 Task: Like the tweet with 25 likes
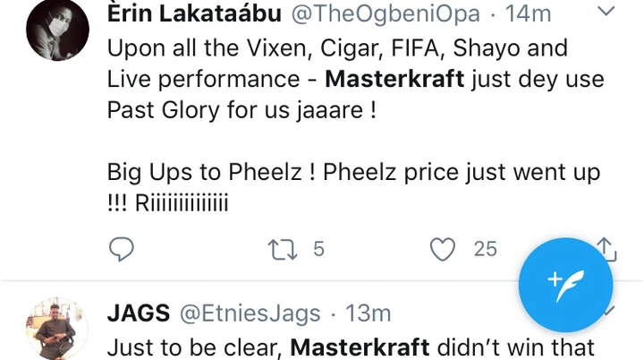click(x=442, y=249)
